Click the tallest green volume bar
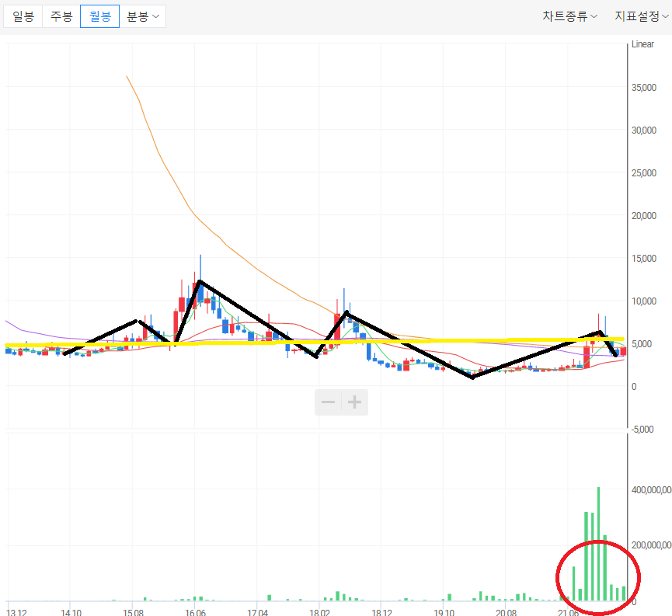 tap(598, 544)
